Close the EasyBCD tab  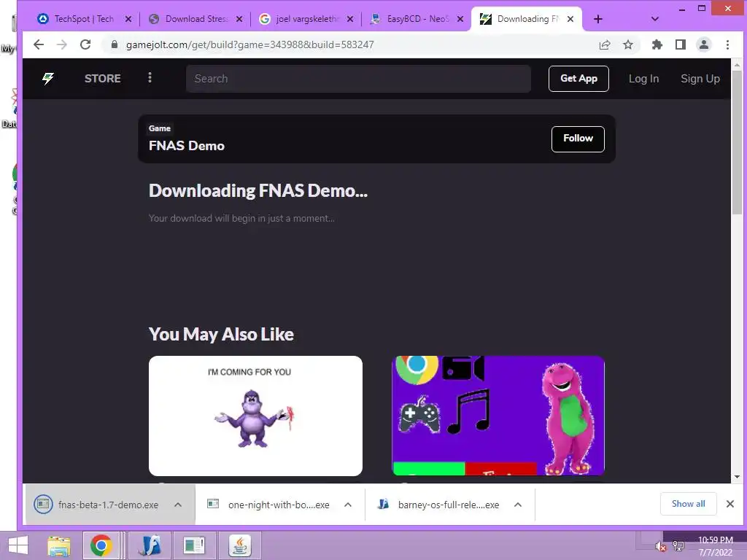point(460,19)
